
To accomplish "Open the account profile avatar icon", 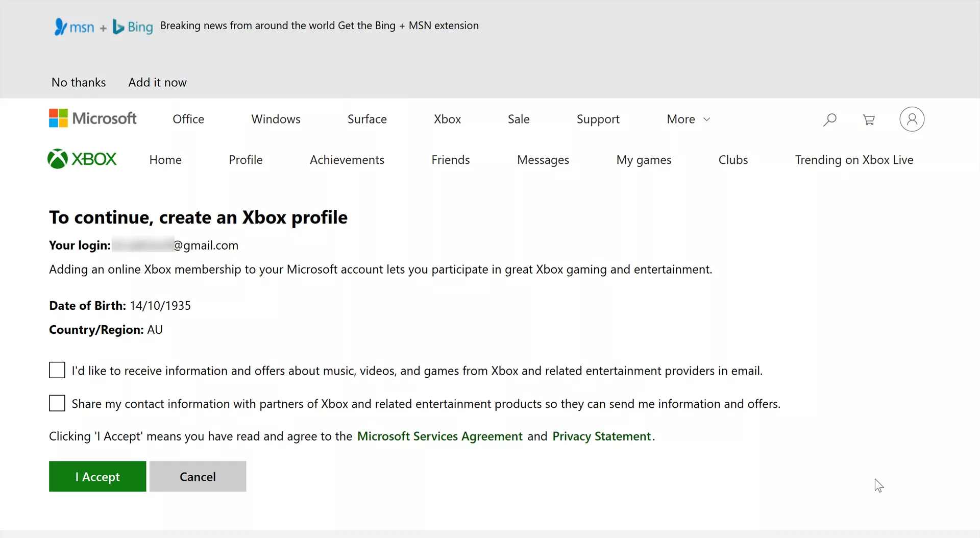I will tap(912, 119).
